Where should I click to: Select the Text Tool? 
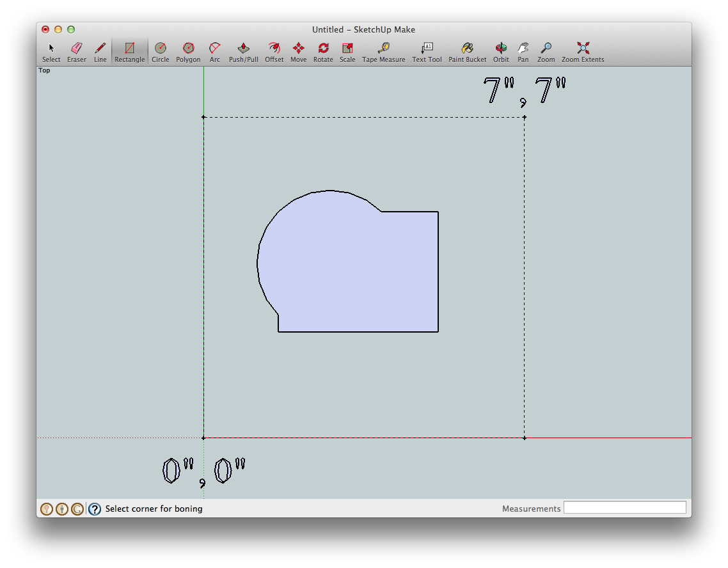click(427, 51)
